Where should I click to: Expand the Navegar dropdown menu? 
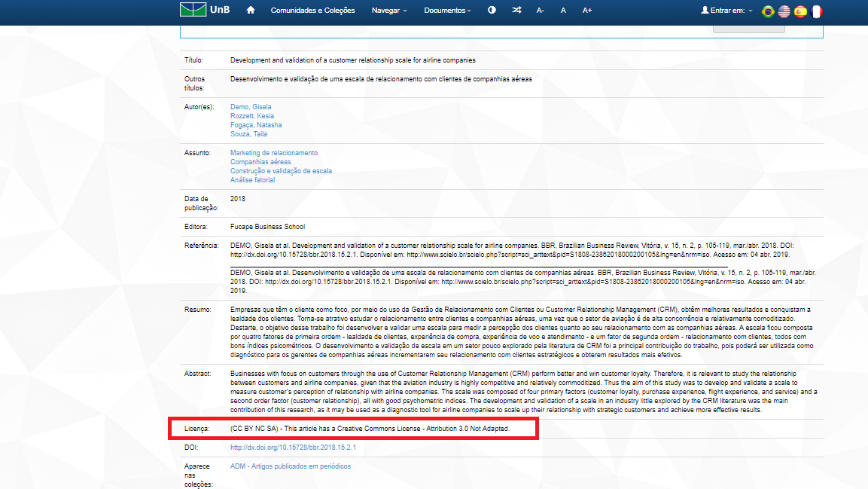(x=389, y=11)
